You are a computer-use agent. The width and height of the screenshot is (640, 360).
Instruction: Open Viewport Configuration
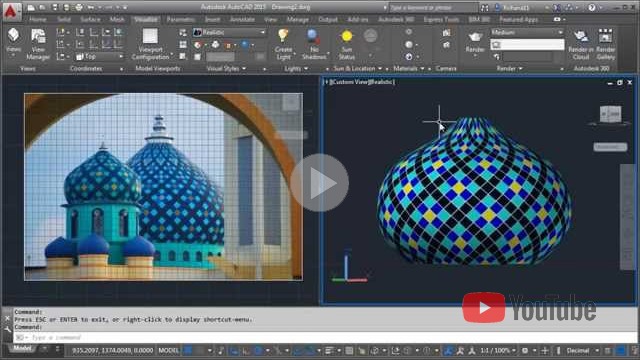[150, 44]
